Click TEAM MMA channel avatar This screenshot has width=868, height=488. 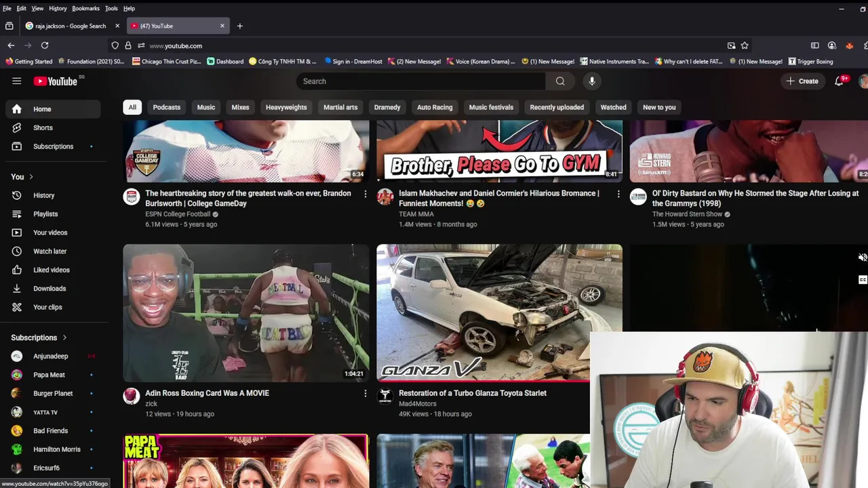pyautogui.click(x=385, y=197)
